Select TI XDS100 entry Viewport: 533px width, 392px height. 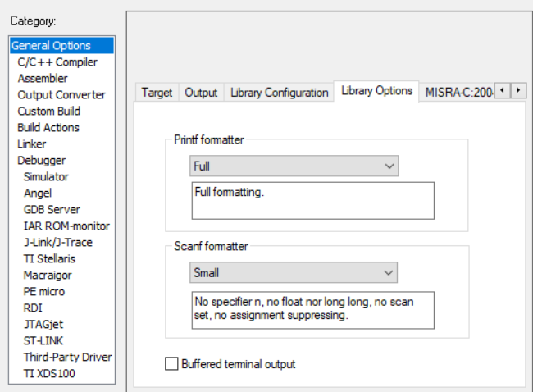pos(49,373)
